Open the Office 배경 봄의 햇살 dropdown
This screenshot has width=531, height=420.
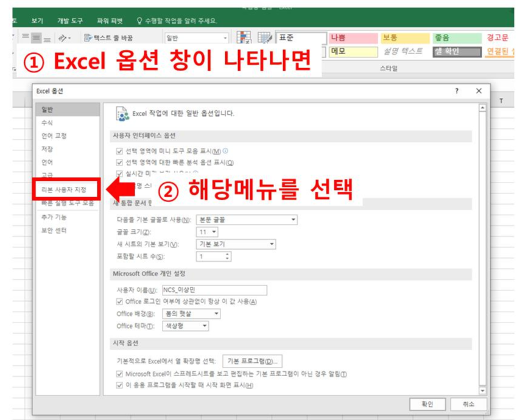[x=191, y=313]
